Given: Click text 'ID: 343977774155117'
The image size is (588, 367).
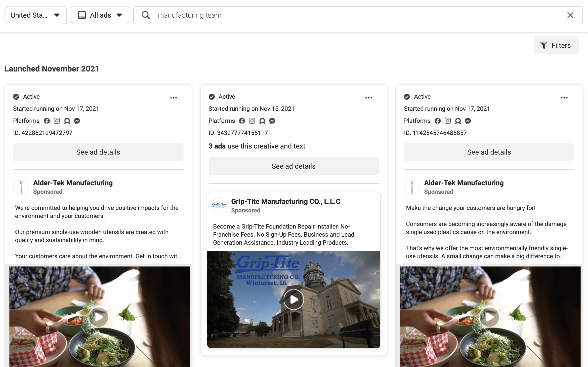Looking at the screenshot, I should coord(238,133).
